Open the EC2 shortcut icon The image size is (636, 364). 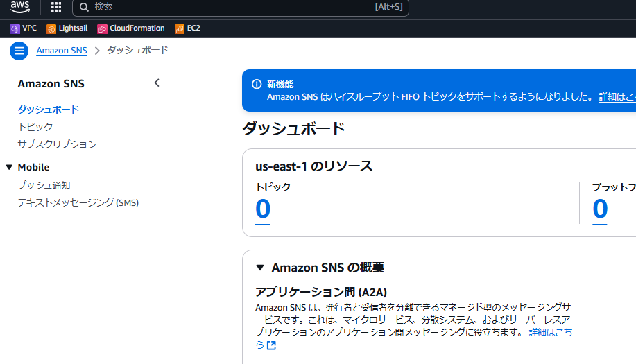click(x=179, y=29)
